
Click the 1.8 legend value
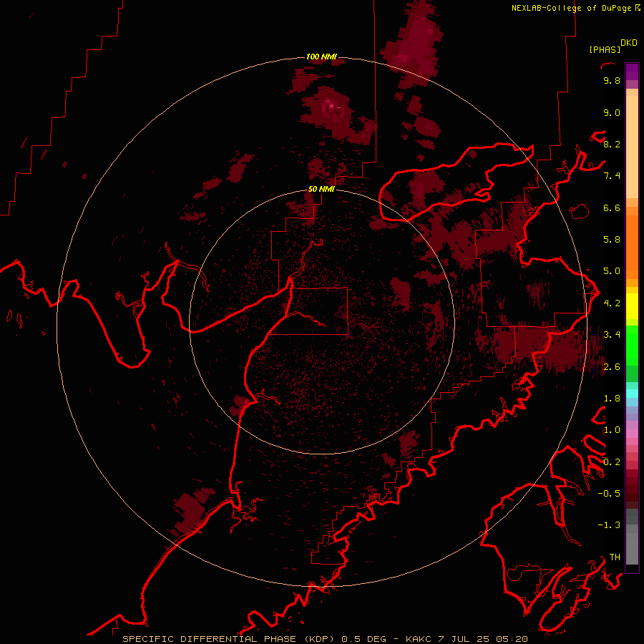pos(612,399)
